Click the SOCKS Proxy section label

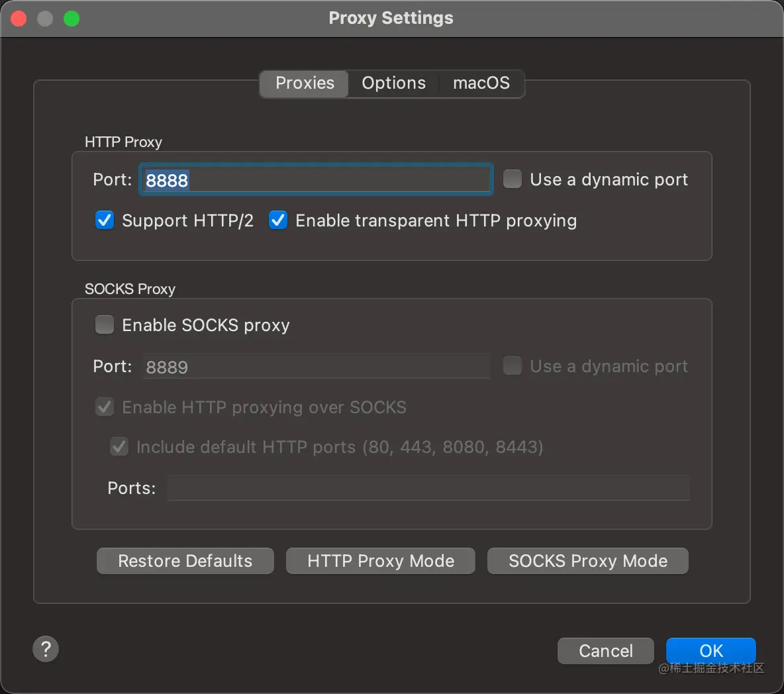[130, 289]
